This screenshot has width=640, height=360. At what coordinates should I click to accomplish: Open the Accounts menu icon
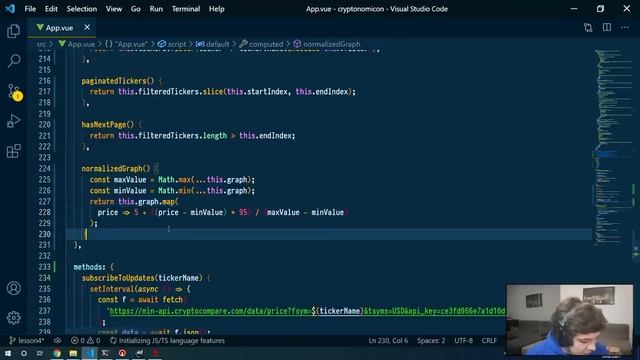point(13,288)
